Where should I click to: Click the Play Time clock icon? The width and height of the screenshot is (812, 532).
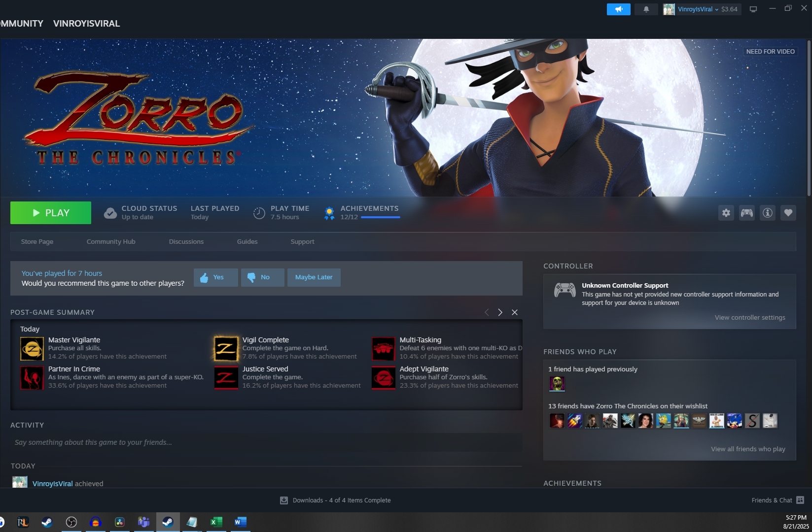259,213
